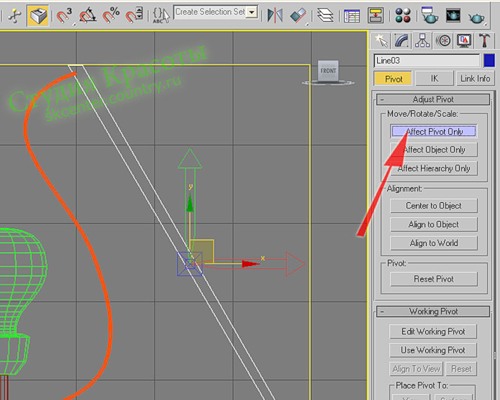Select the green wireframe lamp object
The image size is (500, 400).
click(x=20, y=300)
